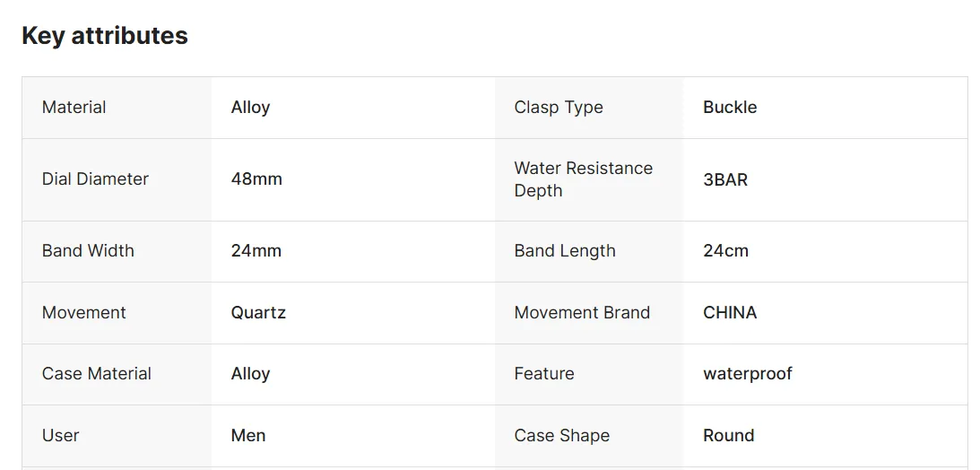
Task: Click the Key attributes heading
Action: point(105,36)
